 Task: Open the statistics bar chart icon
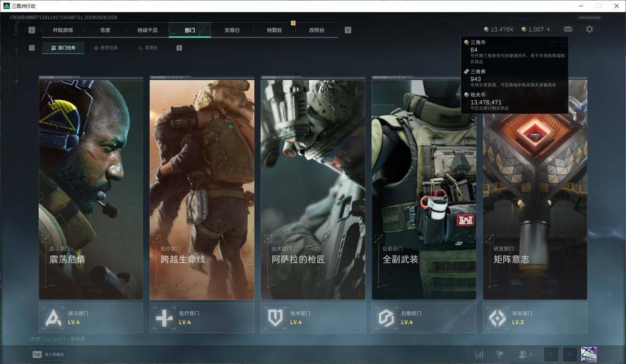pyautogui.click(x=479, y=354)
